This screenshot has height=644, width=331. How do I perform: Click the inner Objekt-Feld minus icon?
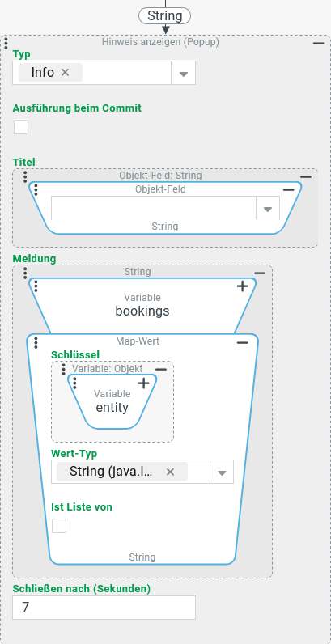[x=289, y=190]
